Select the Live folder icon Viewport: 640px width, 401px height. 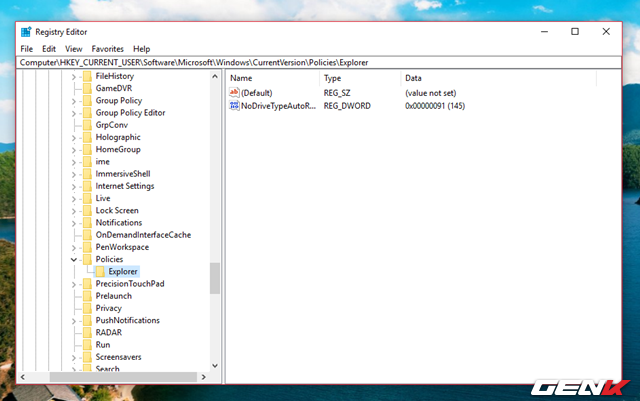pos(87,199)
